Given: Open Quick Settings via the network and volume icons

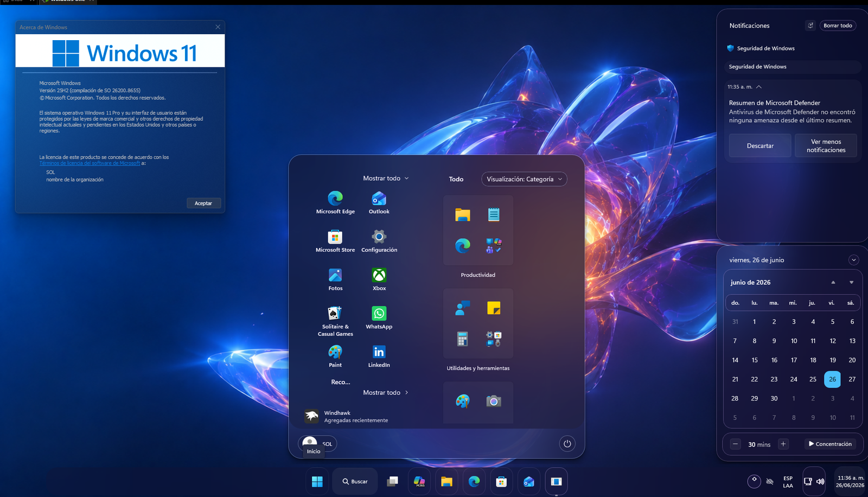Looking at the screenshot, I should 814,481.
